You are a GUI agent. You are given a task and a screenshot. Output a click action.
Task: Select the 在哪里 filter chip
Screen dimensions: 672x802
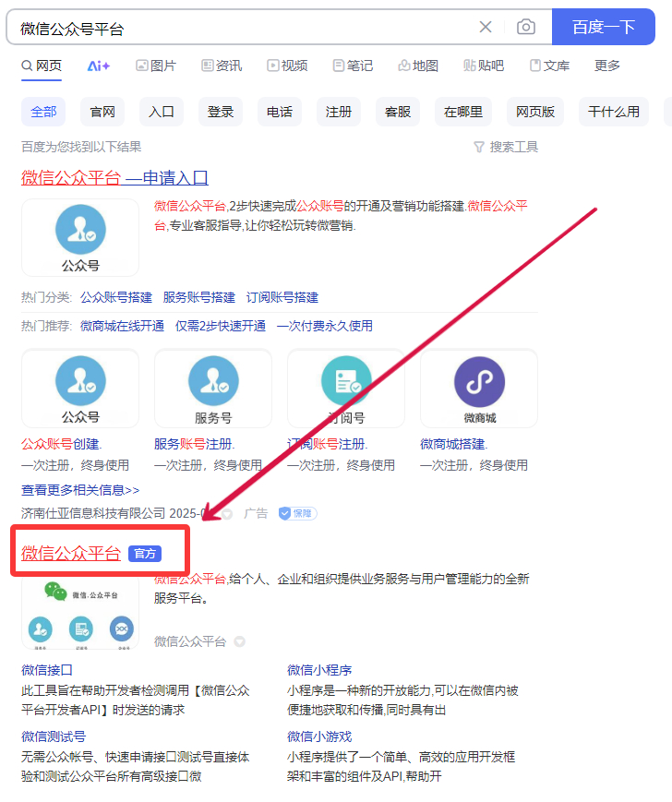tap(463, 112)
